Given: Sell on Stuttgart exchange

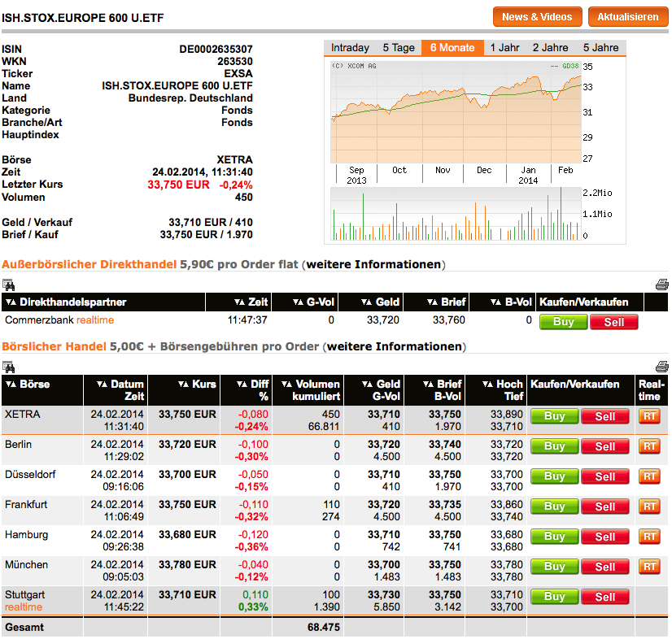Looking at the screenshot, I should (x=605, y=597).
